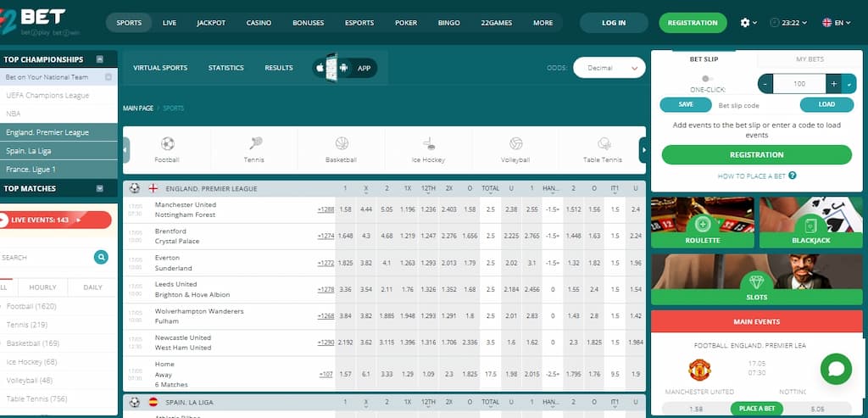Collapse the Top Championships section
This screenshot has height=418, width=868.
(x=100, y=59)
